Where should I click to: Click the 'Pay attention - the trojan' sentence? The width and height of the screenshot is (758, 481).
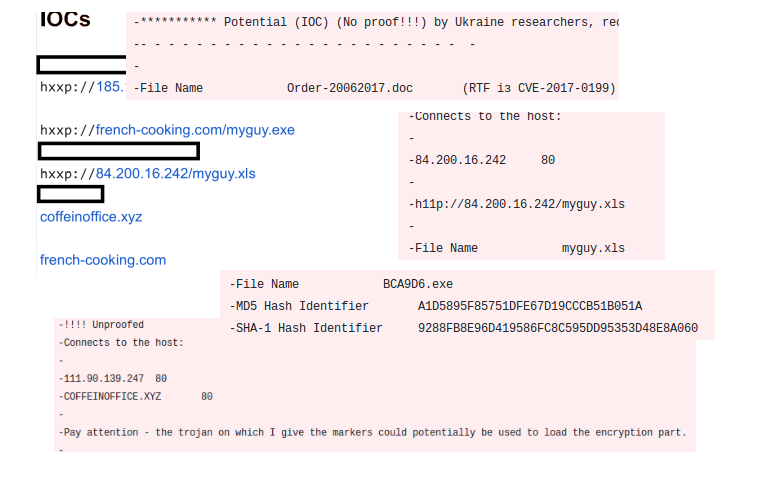(373, 432)
